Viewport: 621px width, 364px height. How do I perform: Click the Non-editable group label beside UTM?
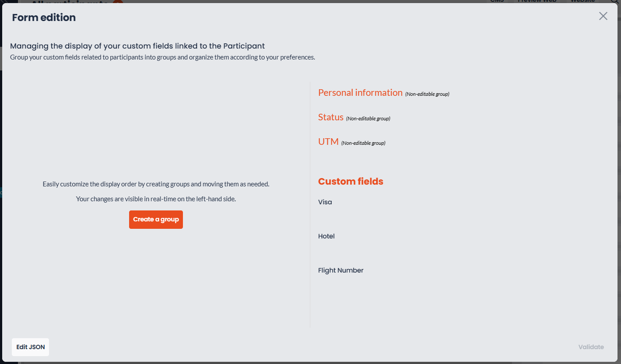tap(363, 143)
